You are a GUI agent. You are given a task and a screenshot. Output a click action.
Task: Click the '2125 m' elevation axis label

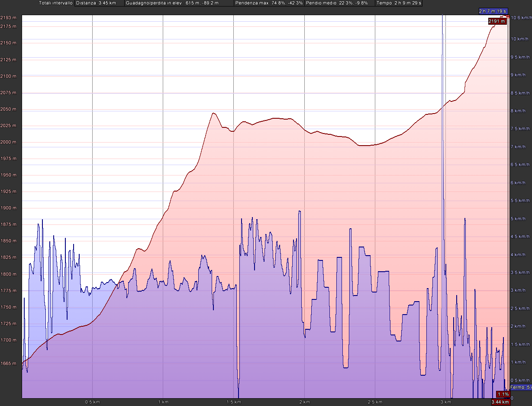point(9,60)
